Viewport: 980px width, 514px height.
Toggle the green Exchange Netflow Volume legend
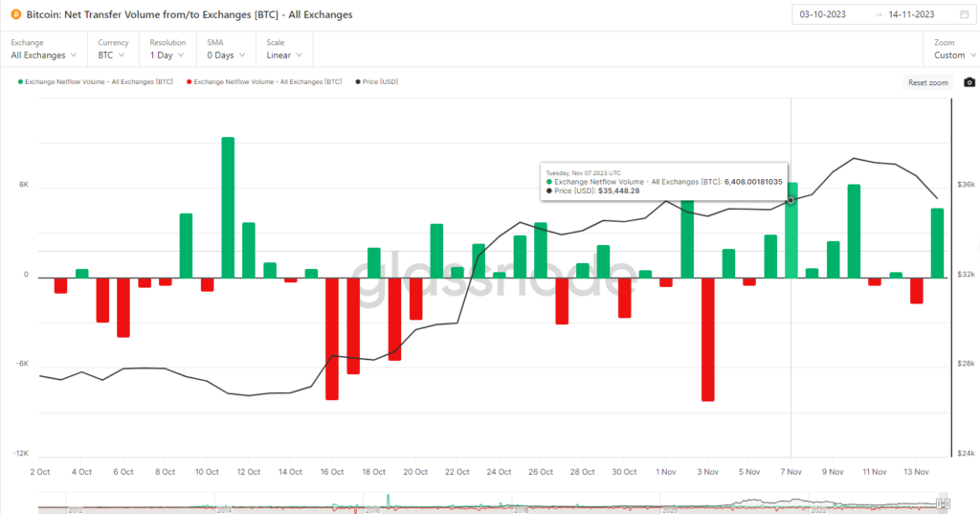coord(96,82)
